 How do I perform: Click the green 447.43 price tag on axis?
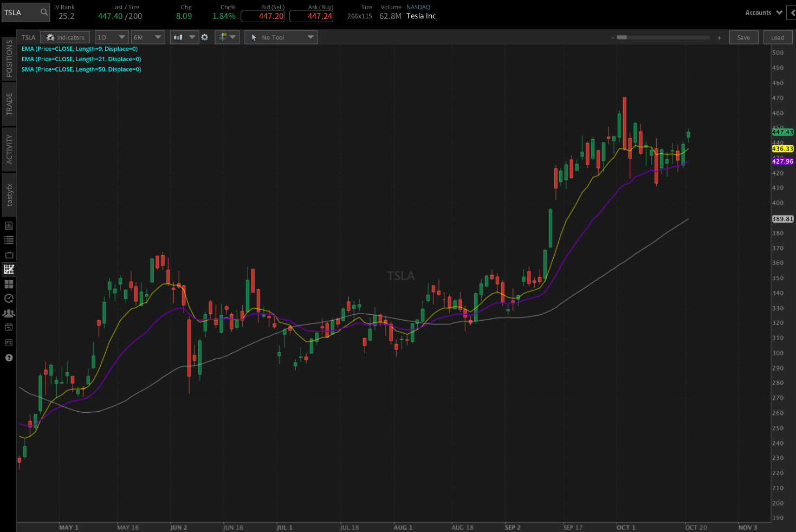(x=782, y=132)
